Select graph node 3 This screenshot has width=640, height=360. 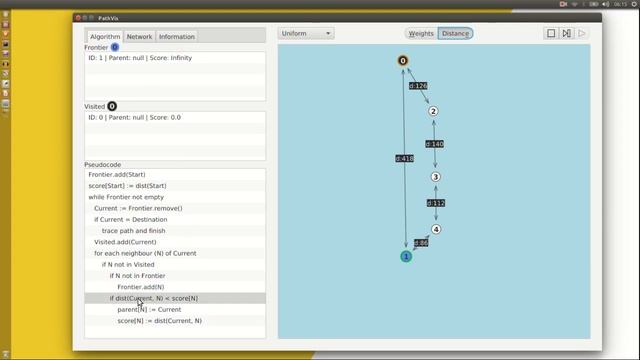[435, 177]
